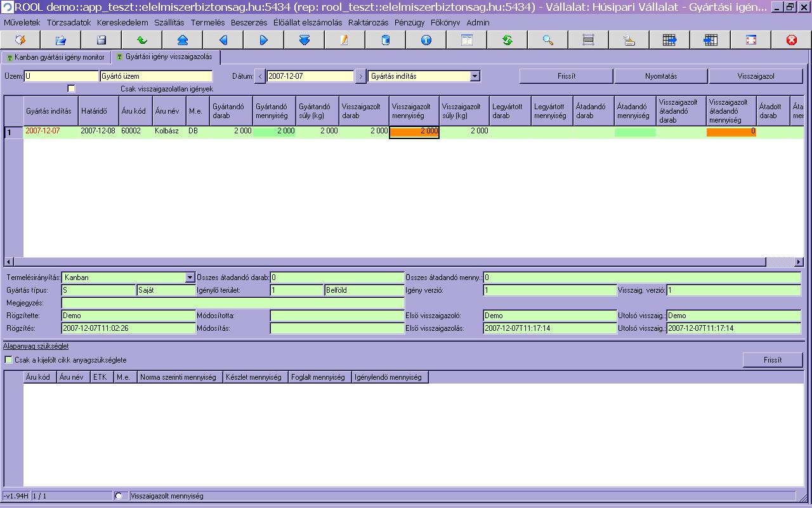Enable 'Csak visszaigazolatlan igények' checkbox
Viewport: 812px width, 508px height.
[x=71, y=89]
